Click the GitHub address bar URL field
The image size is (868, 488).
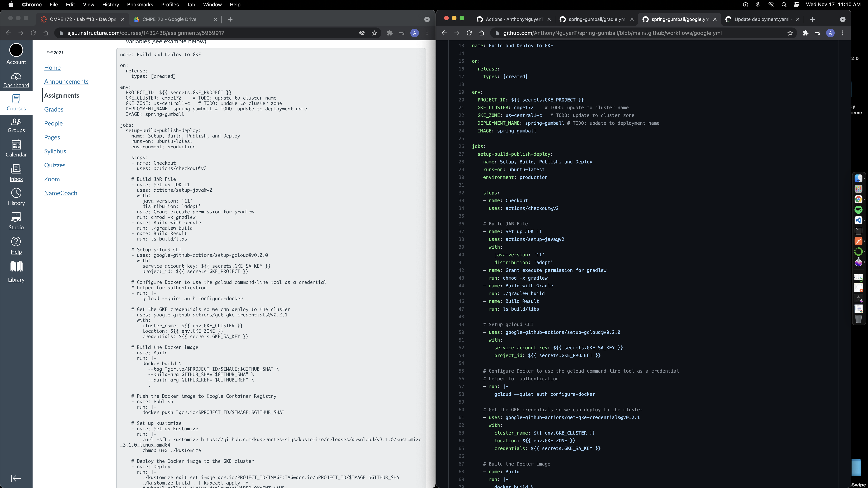point(612,33)
